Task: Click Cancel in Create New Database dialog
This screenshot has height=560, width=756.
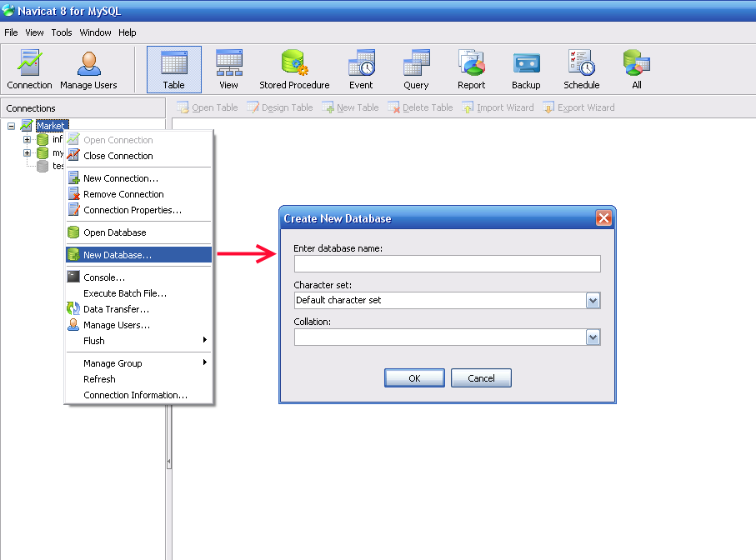Action: click(x=481, y=378)
